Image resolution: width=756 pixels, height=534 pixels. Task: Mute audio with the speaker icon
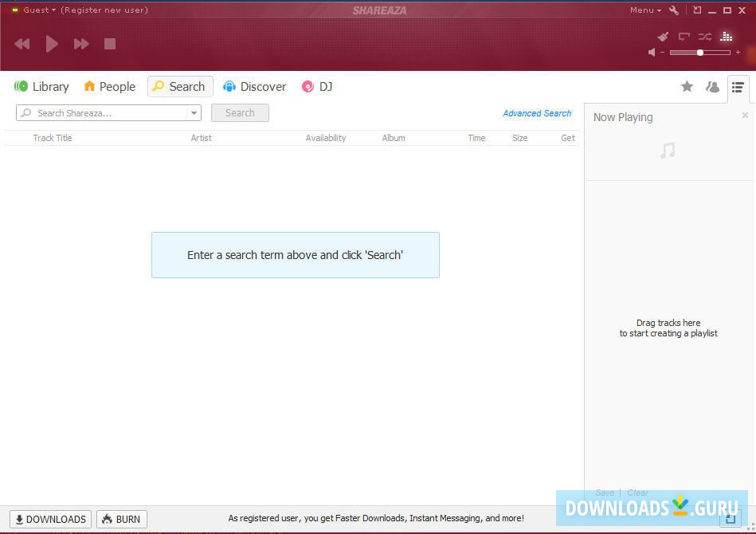click(652, 52)
